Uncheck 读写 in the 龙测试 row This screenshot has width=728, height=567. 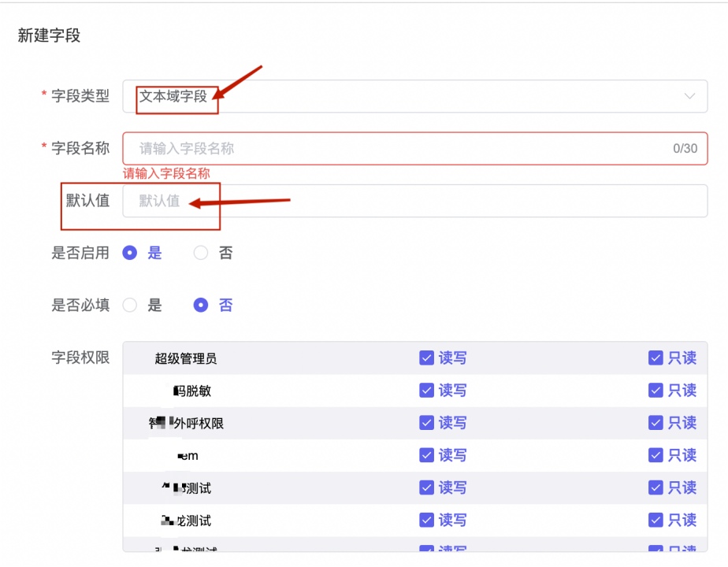pos(427,520)
